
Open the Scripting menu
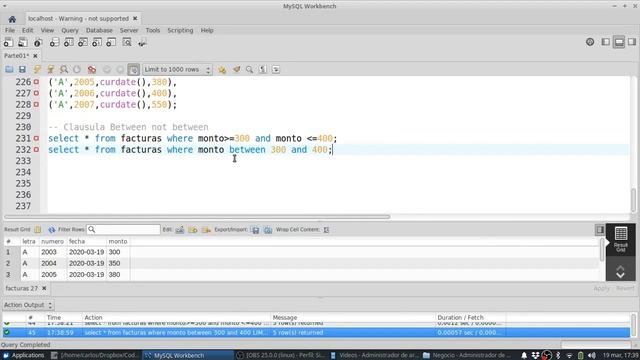pos(180,30)
